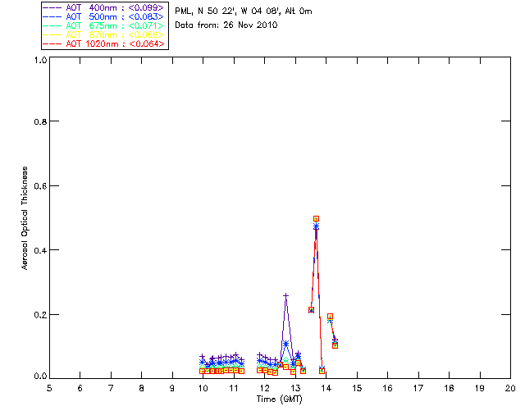This screenshot has width=525, height=420.
Task: Click the purple 400nm spike peak near 0.26
Action: coord(285,295)
